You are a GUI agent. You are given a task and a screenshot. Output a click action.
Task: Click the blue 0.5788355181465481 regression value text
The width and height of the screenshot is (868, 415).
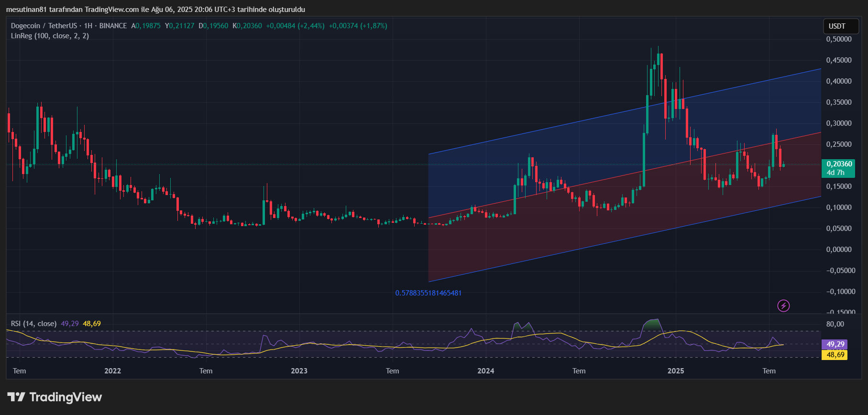pos(429,293)
